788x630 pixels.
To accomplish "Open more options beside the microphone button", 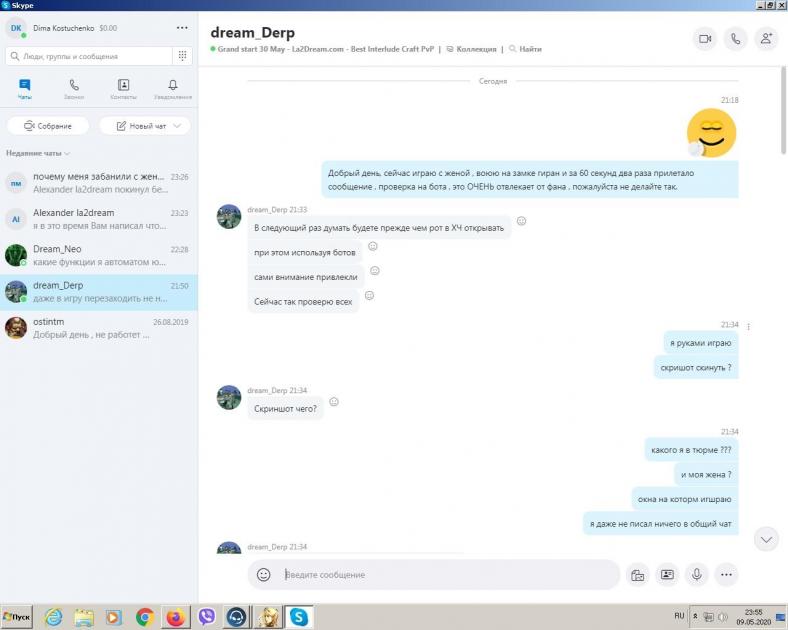I will [x=727, y=575].
